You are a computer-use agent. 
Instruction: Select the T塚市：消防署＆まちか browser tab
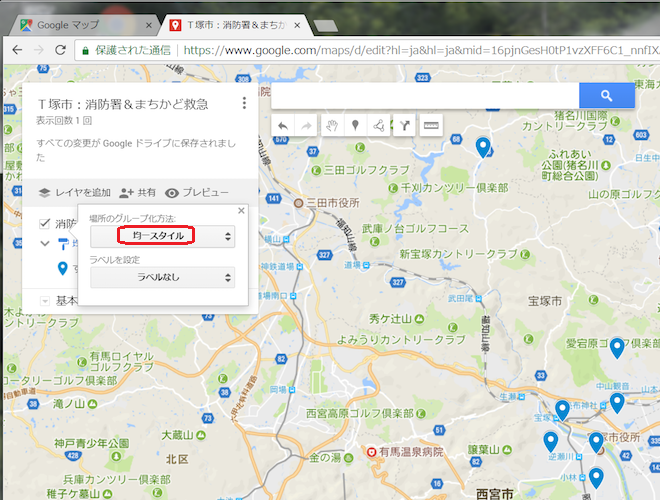234,25
